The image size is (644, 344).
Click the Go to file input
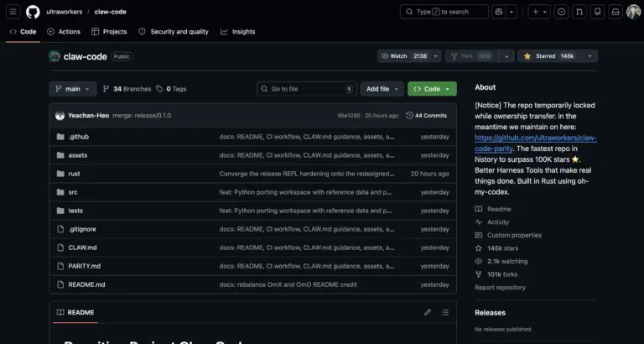tap(305, 89)
